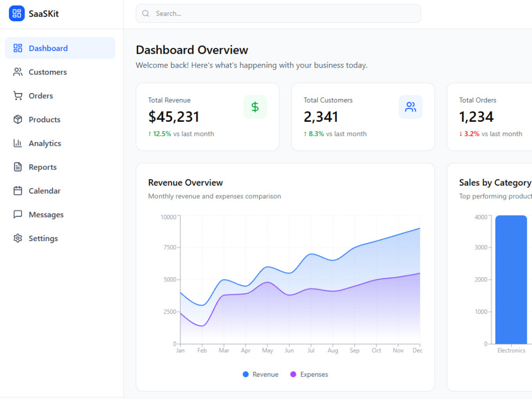The height and width of the screenshot is (399, 532).
Task: Click the Dec label on chart axis
Action: pyautogui.click(x=418, y=351)
